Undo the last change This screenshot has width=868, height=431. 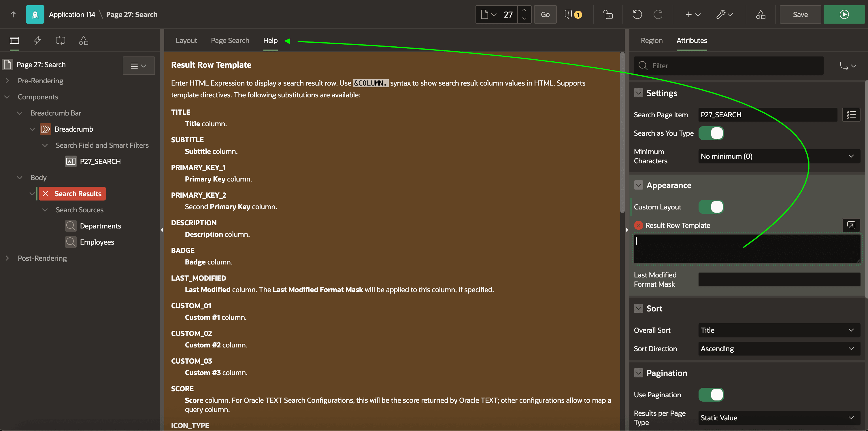coord(637,14)
